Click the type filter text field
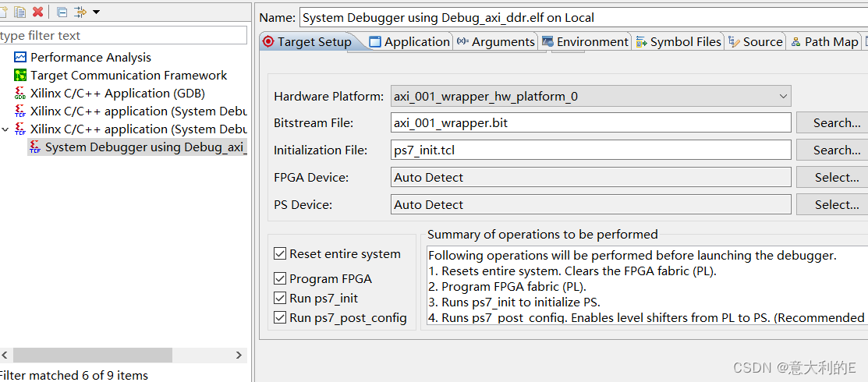Image resolution: width=868 pixels, height=382 pixels. [x=123, y=35]
